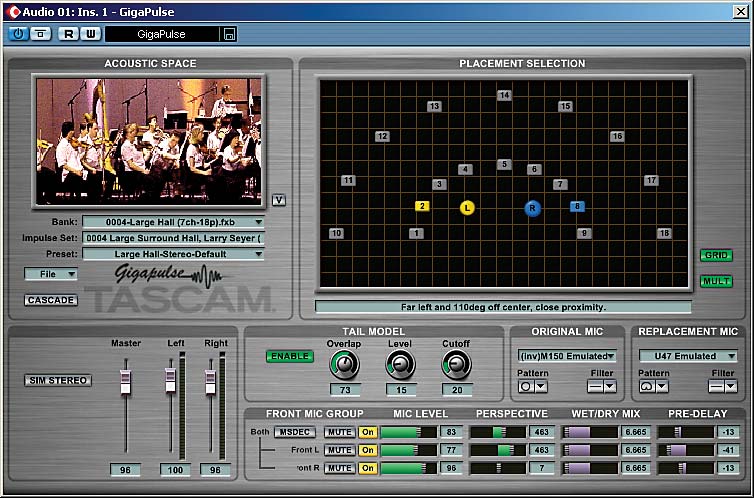Click the Master level value 96
Image resolution: width=754 pixels, height=498 pixels.
coord(125,470)
